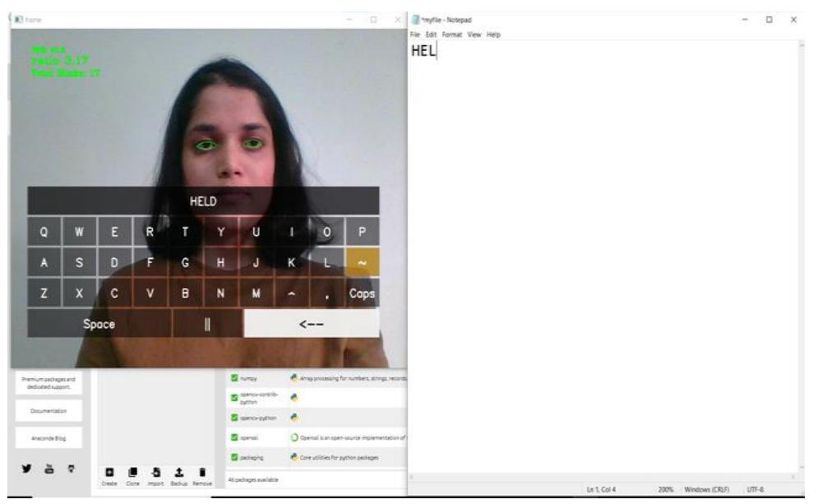Select the period key on virtual keyboard

tap(326, 294)
